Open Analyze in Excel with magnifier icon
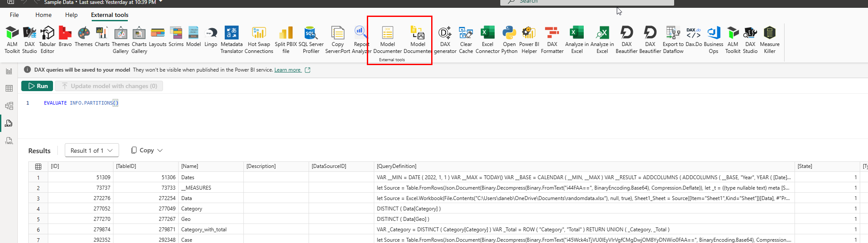Image resolution: width=868 pixels, height=243 pixels. (602, 39)
